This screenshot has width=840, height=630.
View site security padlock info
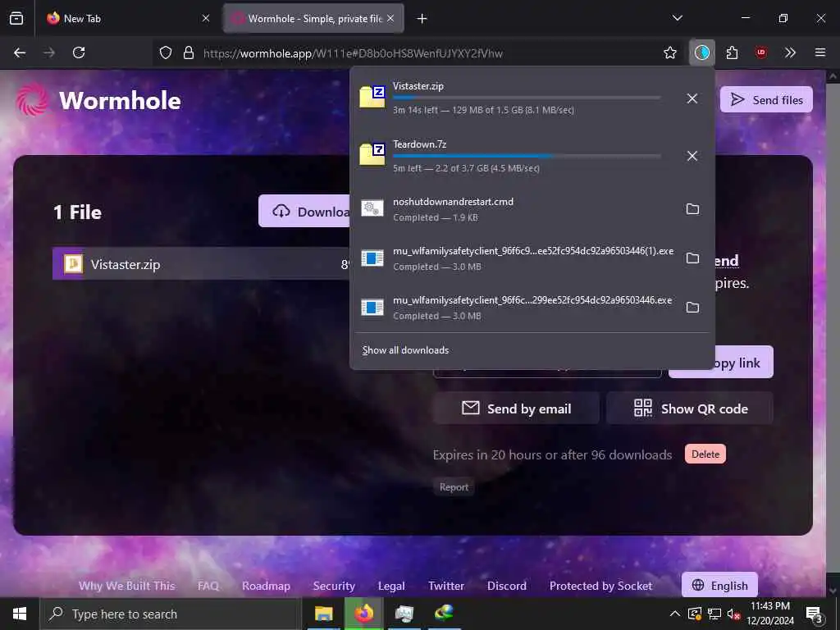(x=189, y=52)
